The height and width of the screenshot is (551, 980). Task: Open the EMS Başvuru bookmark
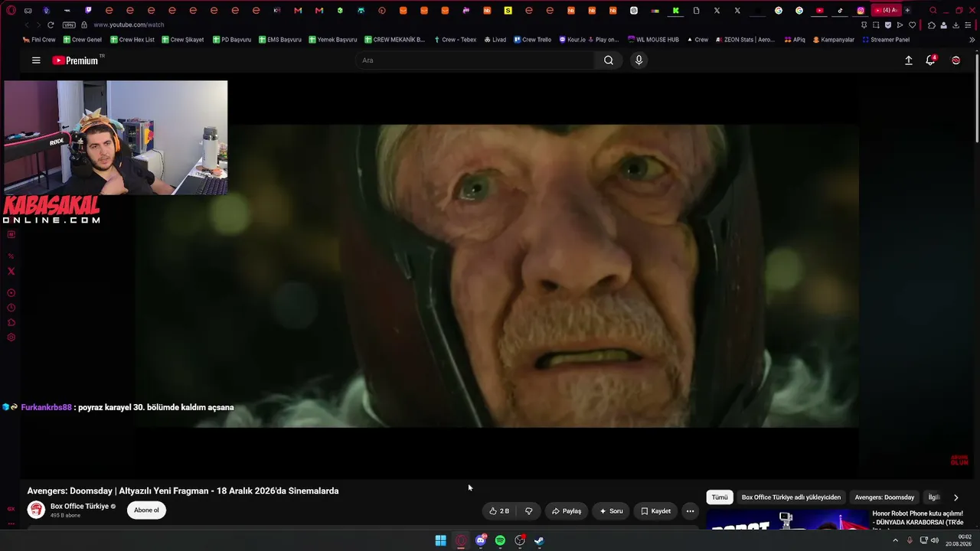tap(280, 40)
